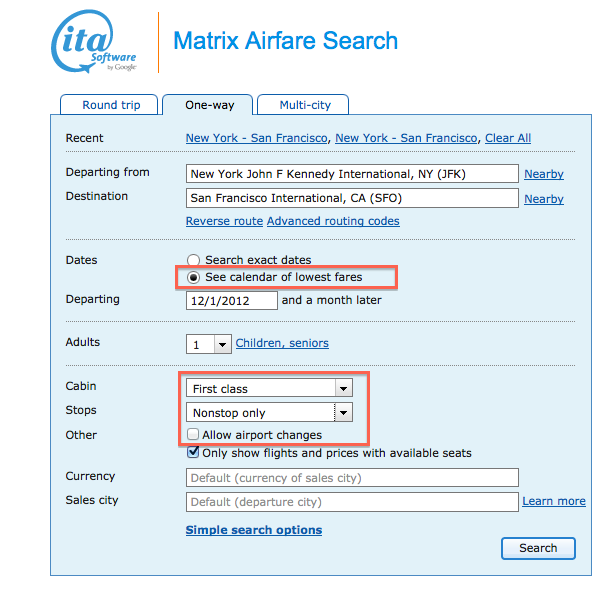Viewport: 601px width, 590px height.
Task: Click Clear All in recent searches
Action: [508, 138]
